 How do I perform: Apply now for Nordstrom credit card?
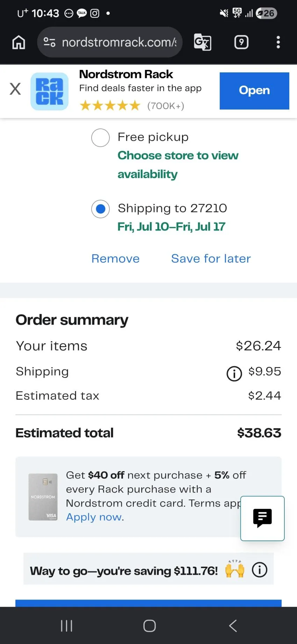(x=94, y=517)
